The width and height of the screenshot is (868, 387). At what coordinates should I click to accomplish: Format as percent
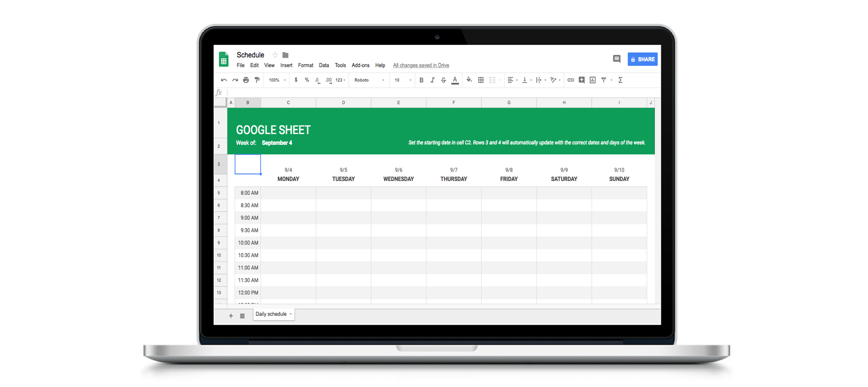(x=307, y=80)
